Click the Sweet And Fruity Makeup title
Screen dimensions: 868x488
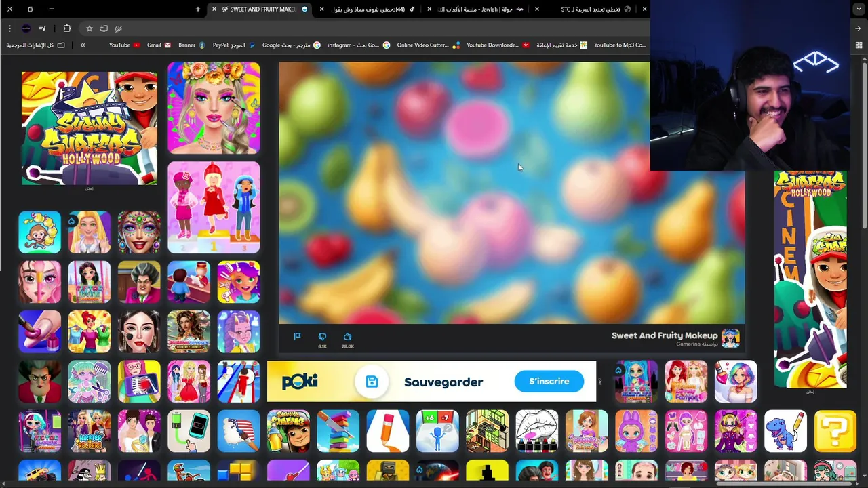664,335
